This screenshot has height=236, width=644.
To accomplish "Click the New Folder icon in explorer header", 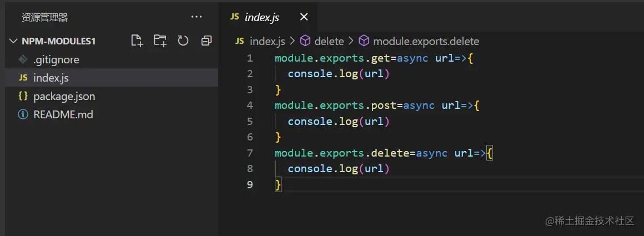I will (x=160, y=41).
